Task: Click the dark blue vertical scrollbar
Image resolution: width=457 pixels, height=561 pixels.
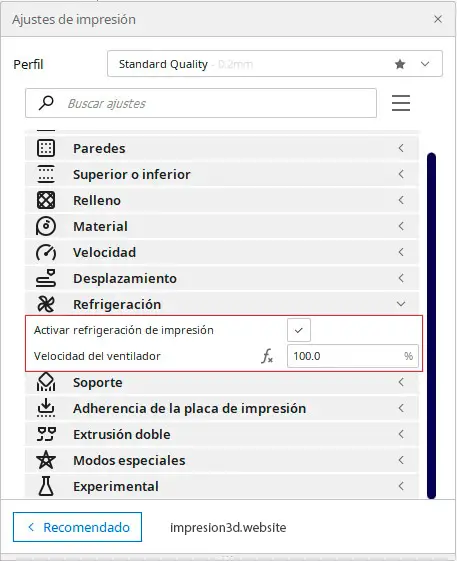Action: [x=432, y=326]
